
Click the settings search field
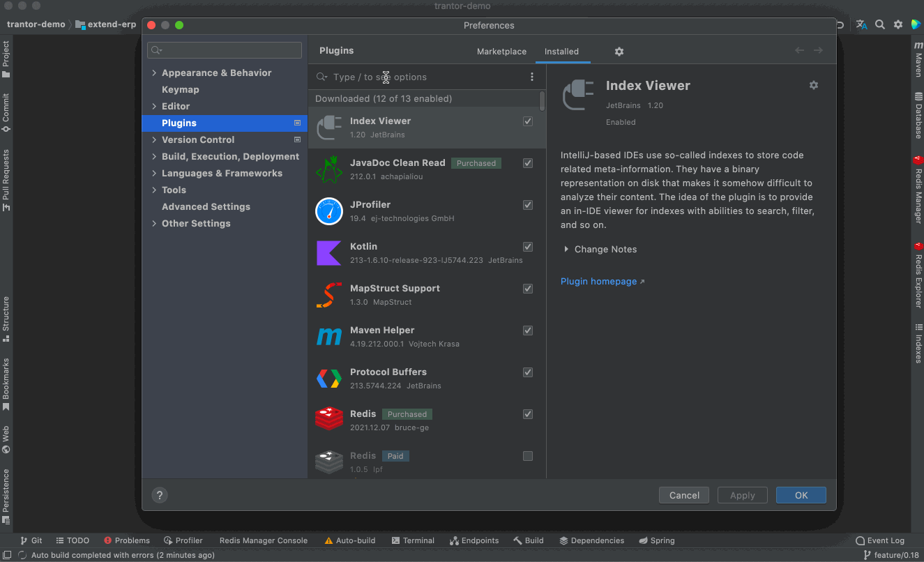225,50
